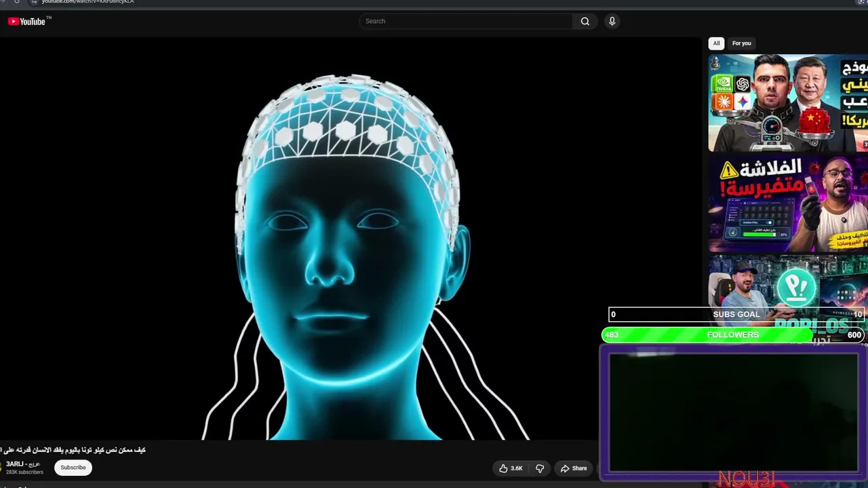The image size is (868, 488).
Task: Open the USB flash drive virus video thumbnail
Action: (788, 203)
